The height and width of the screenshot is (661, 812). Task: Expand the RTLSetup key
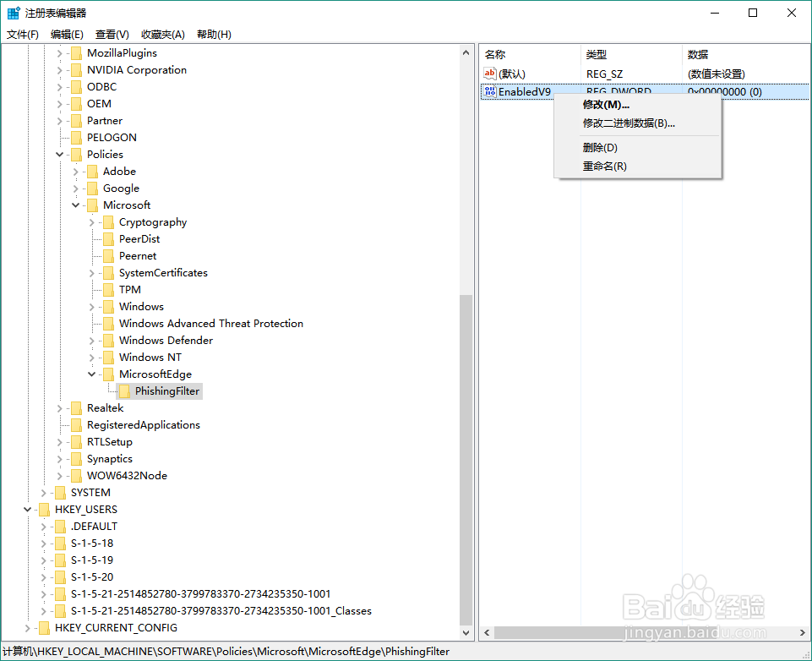pos(59,442)
